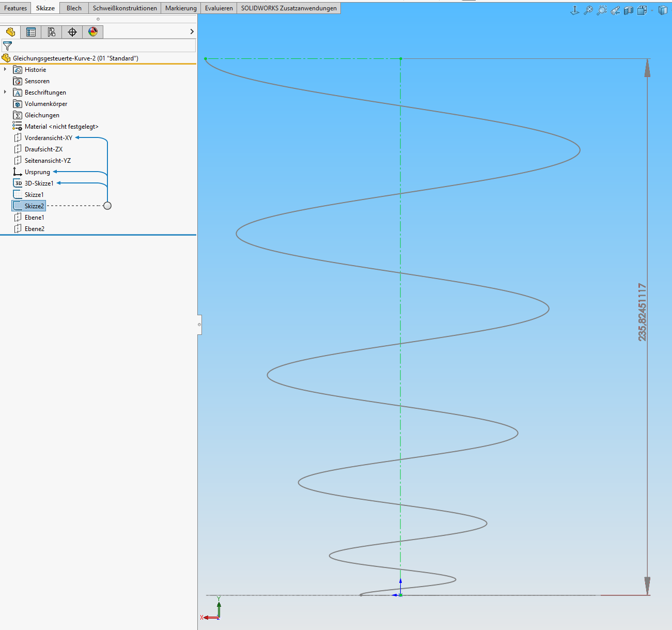The width and height of the screenshot is (672, 630).
Task: Expand the manager panel with the right chevron
Action: [192, 32]
